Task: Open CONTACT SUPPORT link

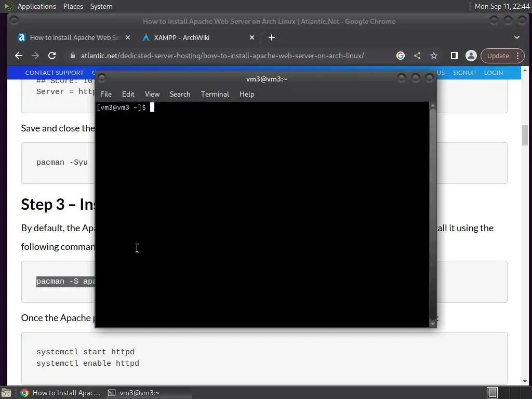Action: [x=54, y=73]
